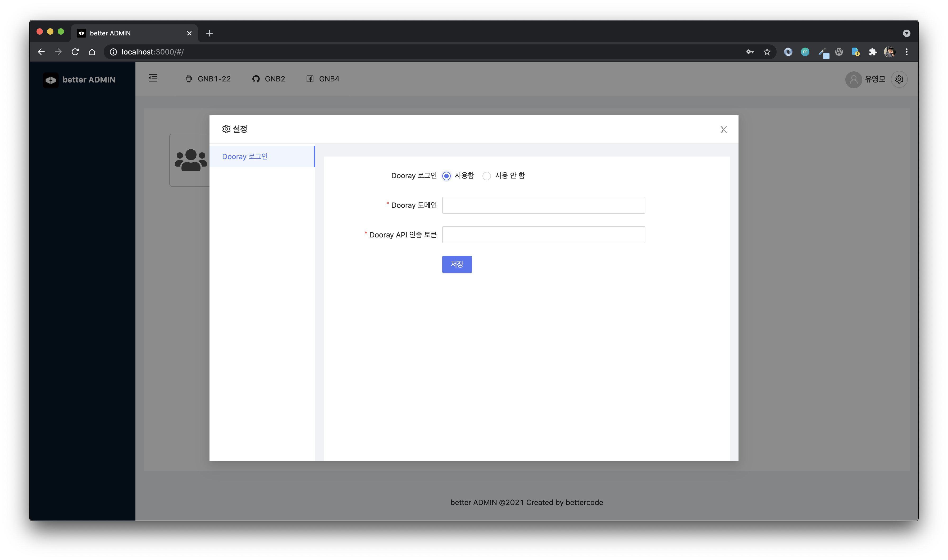
Task: Switch to the Dooray 로그인 settings tab
Action: [x=245, y=156]
